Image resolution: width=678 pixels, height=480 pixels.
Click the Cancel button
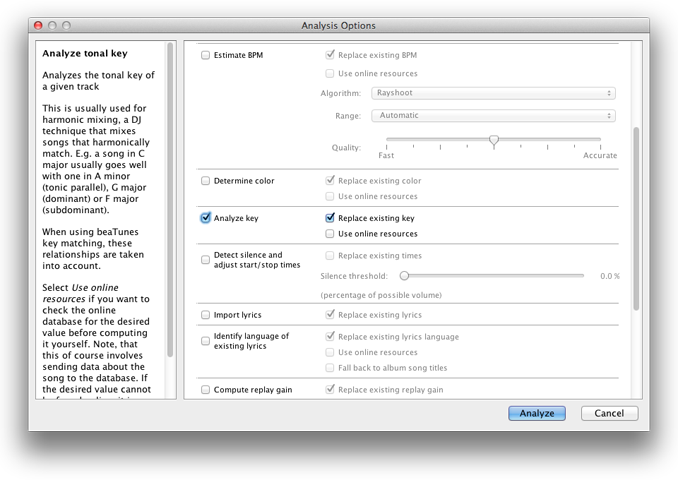609,413
